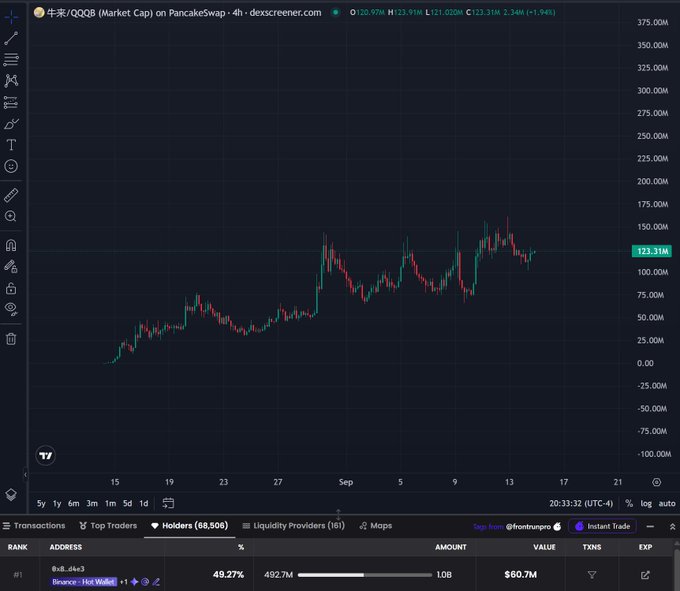Switch to the Transactions tab
This screenshot has width=680, height=591.
pos(34,526)
